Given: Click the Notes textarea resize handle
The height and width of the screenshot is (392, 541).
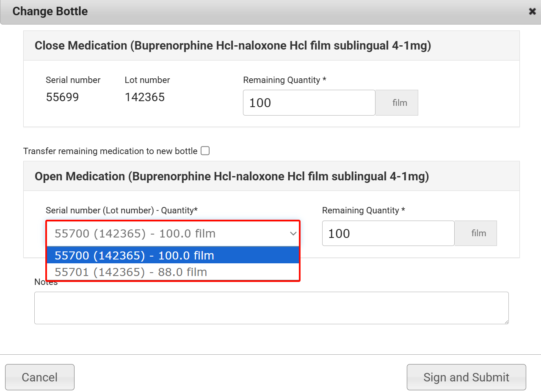Looking at the screenshot, I should pyautogui.click(x=506, y=322).
